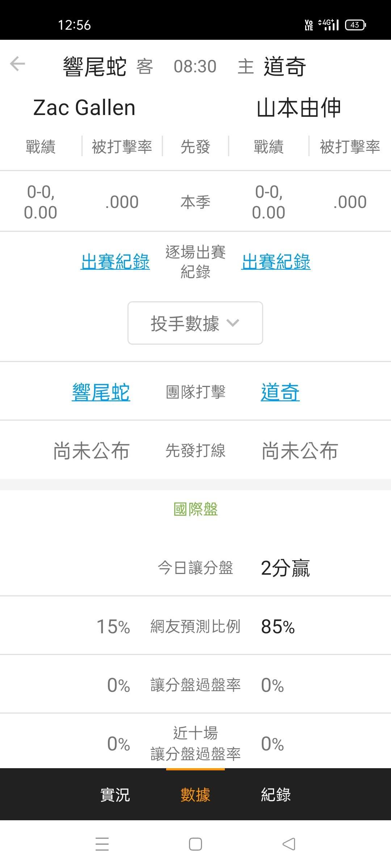Select the 數據 tab

[x=195, y=795]
